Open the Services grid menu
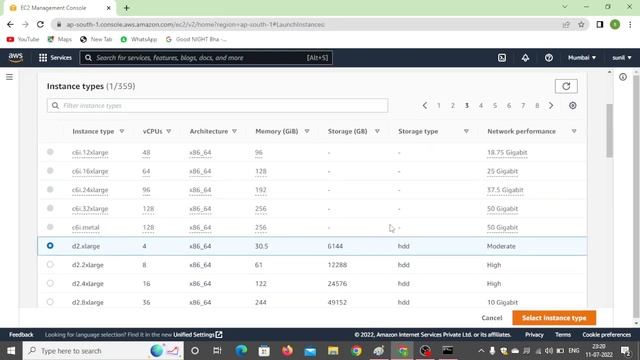Image resolution: width=640 pixels, height=360 pixels. coord(55,58)
